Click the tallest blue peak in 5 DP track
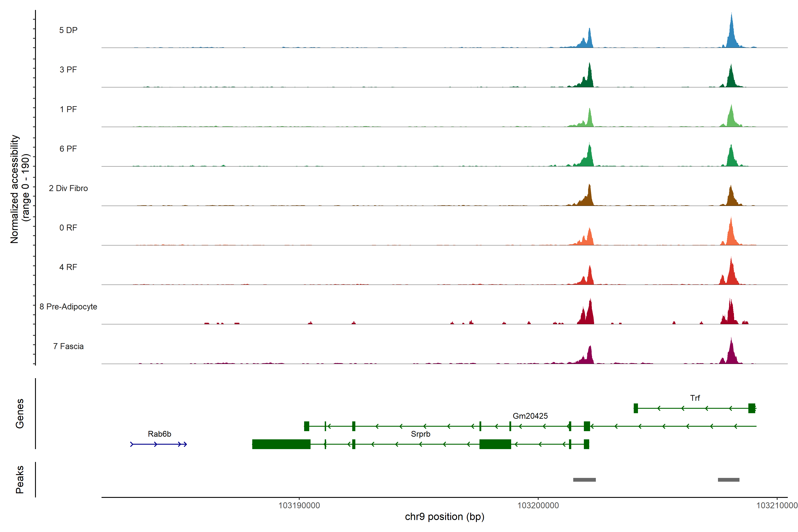Viewport: 798px width, 532px height. pos(731,34)
